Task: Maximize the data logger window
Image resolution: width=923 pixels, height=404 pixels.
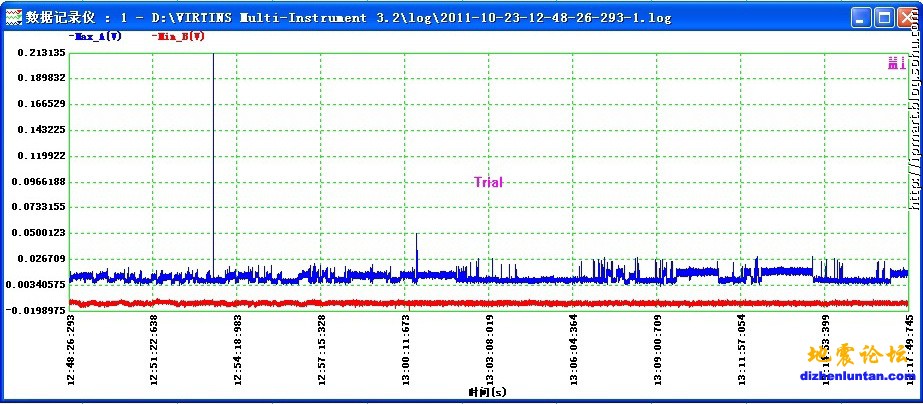Action: point(885,17)
